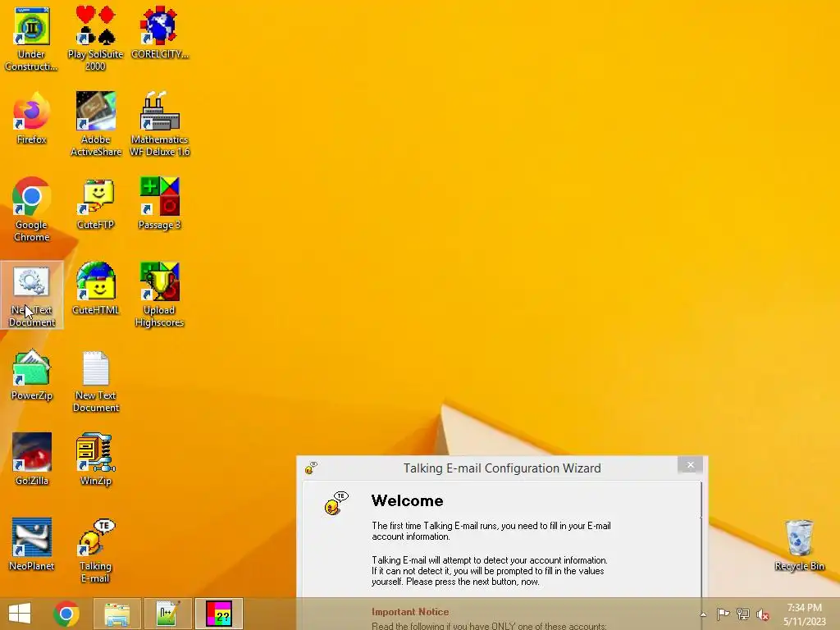Select the Upload Highscores trophy icon
The width and height of the screenshot is (840, 630).
(x=160, y=294)
